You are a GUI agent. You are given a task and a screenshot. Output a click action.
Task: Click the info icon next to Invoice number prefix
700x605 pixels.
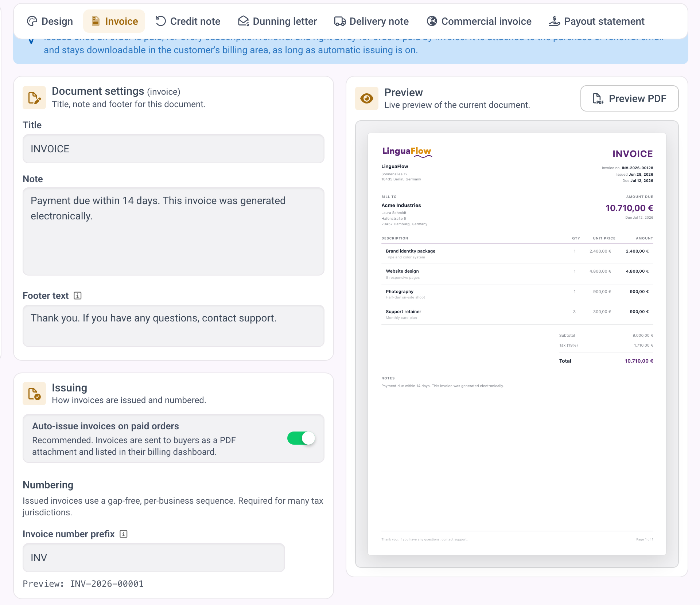point(124,534)
